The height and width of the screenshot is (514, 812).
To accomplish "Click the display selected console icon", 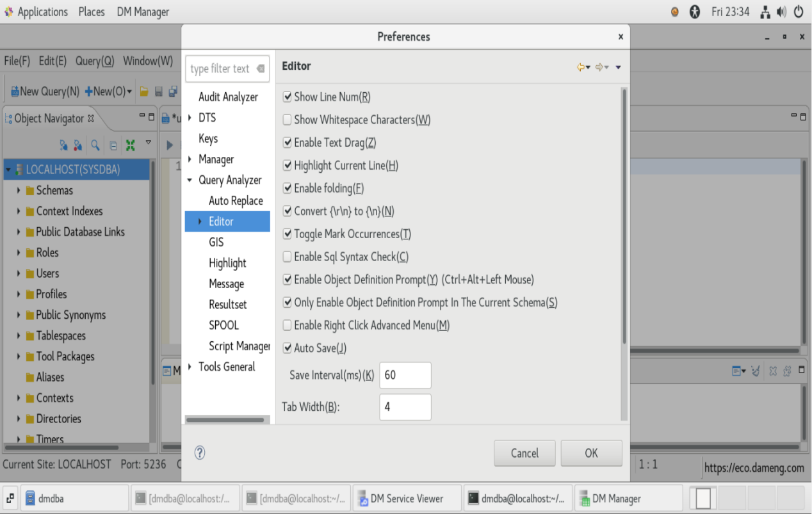I will pyautogui.click(x=737, y=371).
